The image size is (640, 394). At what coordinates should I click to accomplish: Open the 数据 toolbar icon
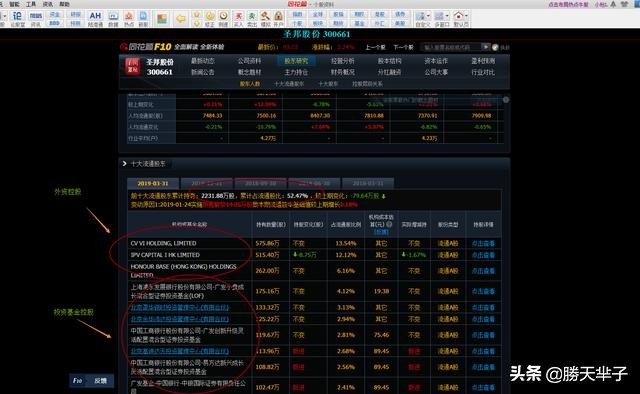[113, 18]
